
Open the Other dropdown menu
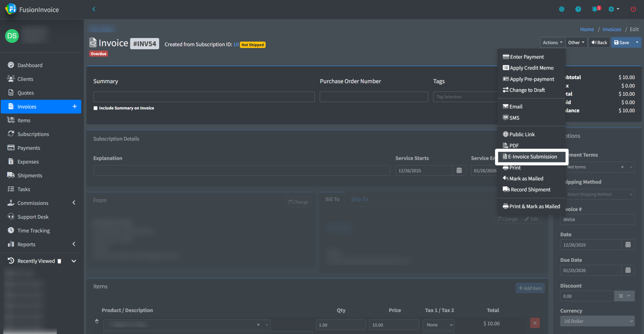coord(576,43)
